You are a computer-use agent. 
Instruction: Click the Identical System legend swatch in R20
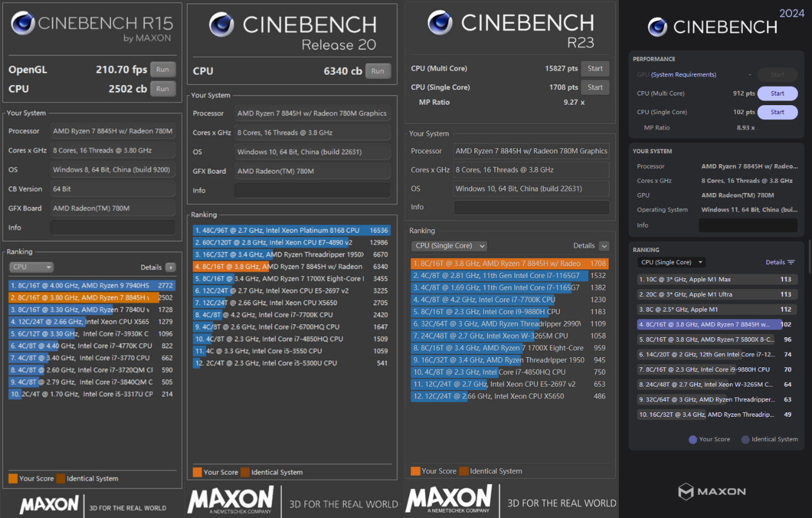pos(245,472)
